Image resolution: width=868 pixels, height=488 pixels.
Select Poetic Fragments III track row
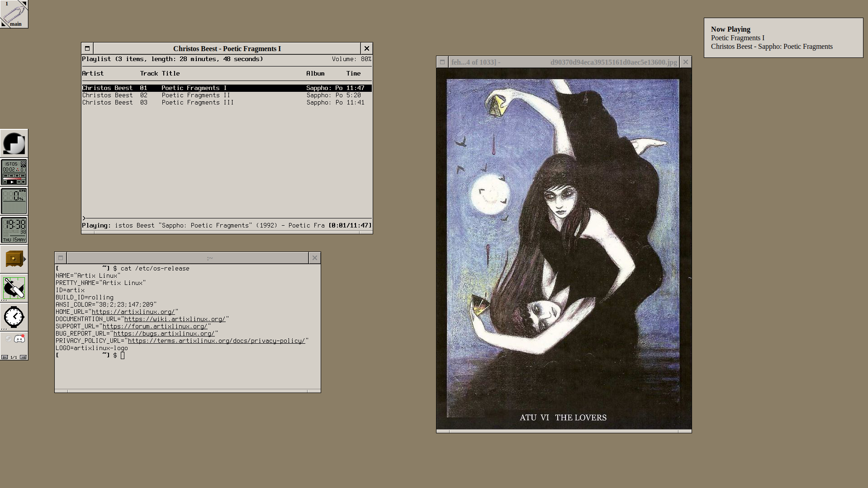(198, 103)
